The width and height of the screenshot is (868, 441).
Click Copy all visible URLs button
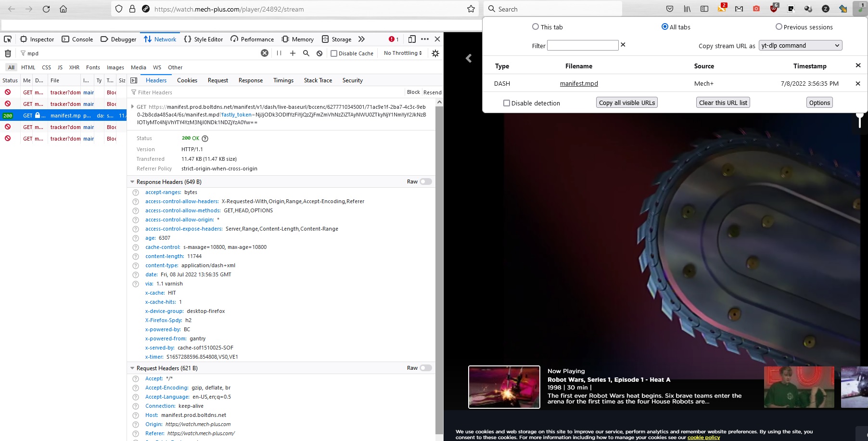(626, 103)
